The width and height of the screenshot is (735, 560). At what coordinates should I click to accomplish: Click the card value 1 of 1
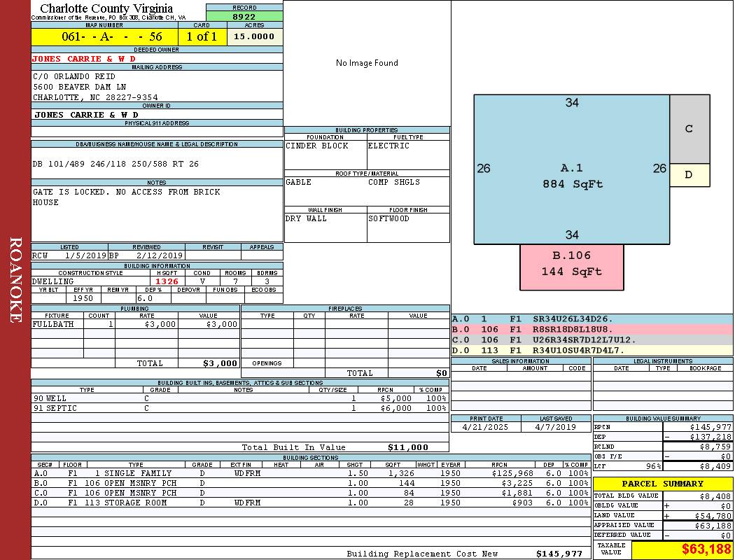[x=202, y=36]
